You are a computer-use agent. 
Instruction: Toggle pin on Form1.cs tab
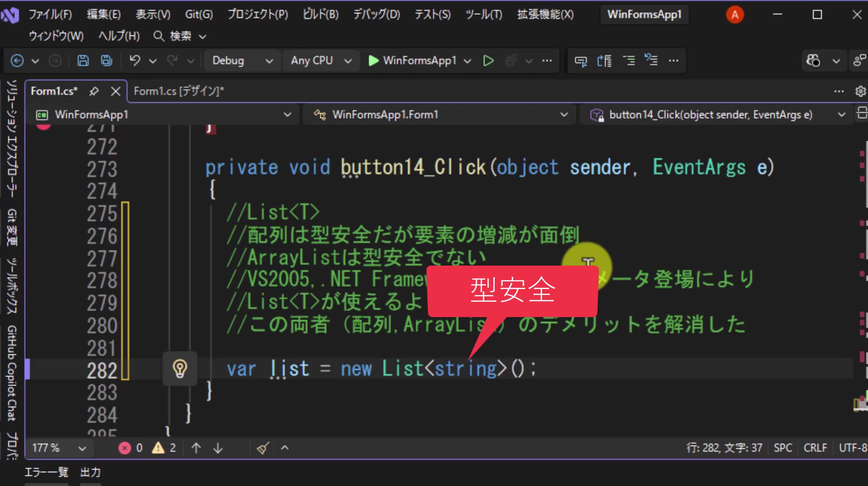pyautogui.click(x=94, y=91)
